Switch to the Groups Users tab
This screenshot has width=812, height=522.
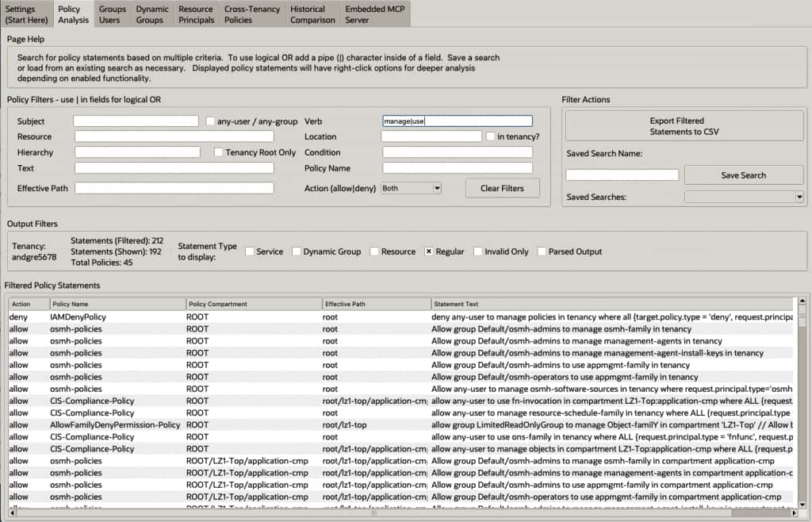click(x=112, y=14)
